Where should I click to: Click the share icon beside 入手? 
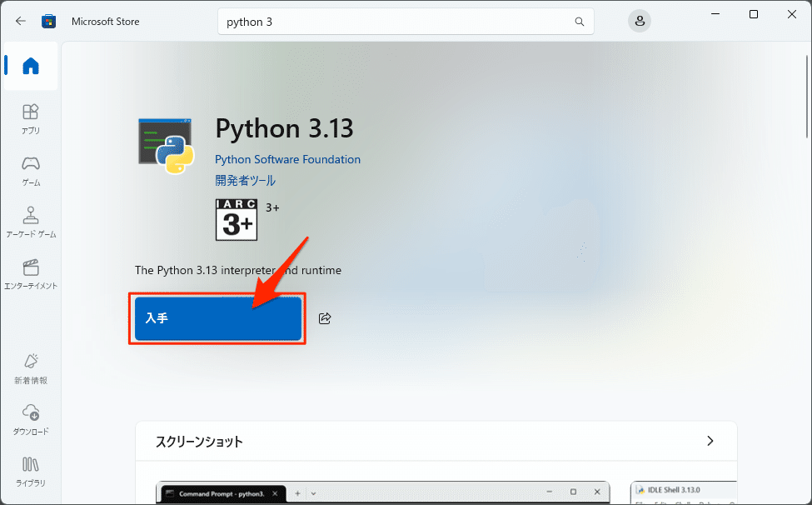325,318
